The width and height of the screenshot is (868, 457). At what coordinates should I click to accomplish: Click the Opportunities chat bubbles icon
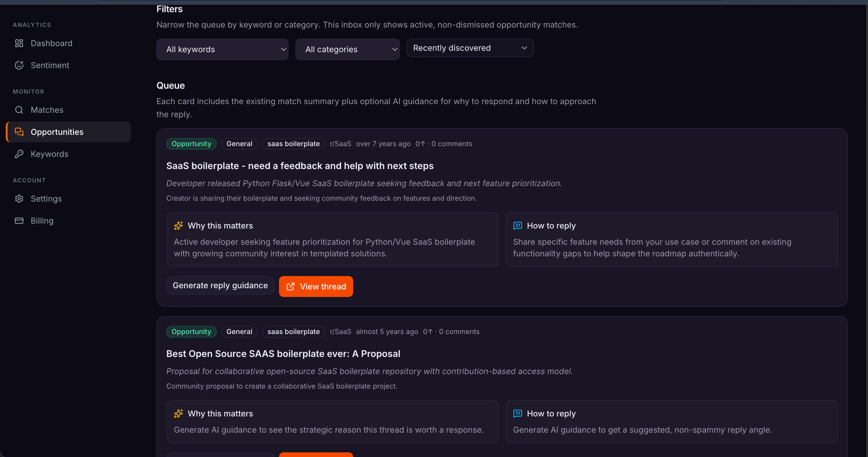tap(19, 132)
